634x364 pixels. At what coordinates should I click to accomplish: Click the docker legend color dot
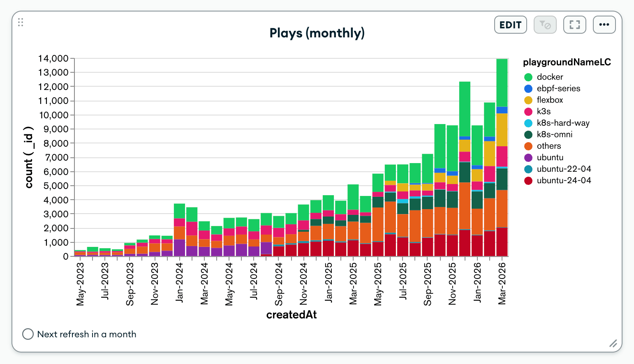point(528,77)
